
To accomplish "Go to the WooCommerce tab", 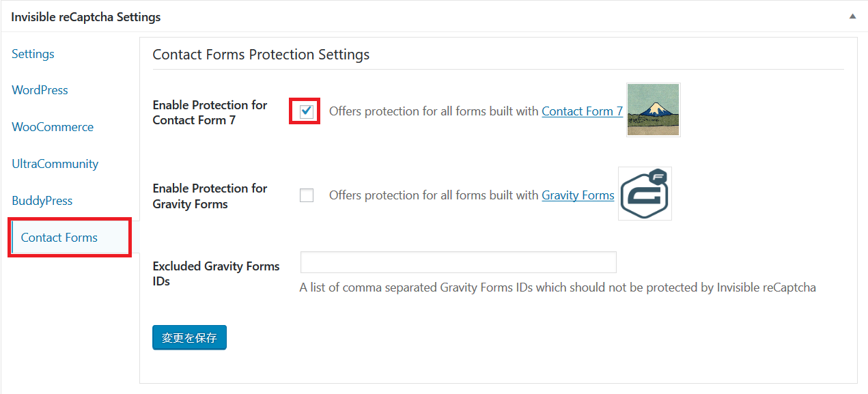I will tap(53, 127).
